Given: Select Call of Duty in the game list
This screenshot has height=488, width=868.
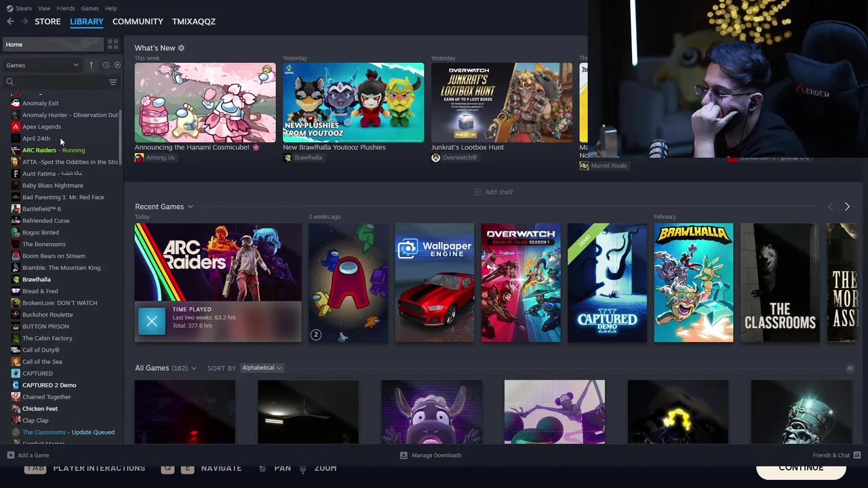Looking at the screenshot, I should 41,350.
